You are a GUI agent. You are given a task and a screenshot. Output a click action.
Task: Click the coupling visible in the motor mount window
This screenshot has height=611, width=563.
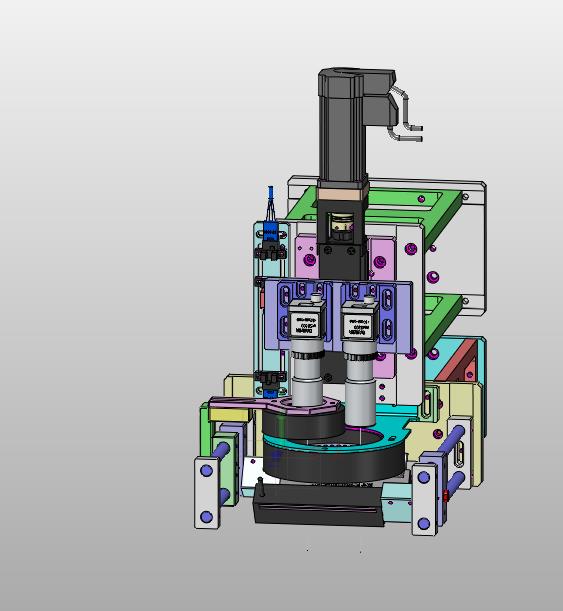(x=342, y=226)
